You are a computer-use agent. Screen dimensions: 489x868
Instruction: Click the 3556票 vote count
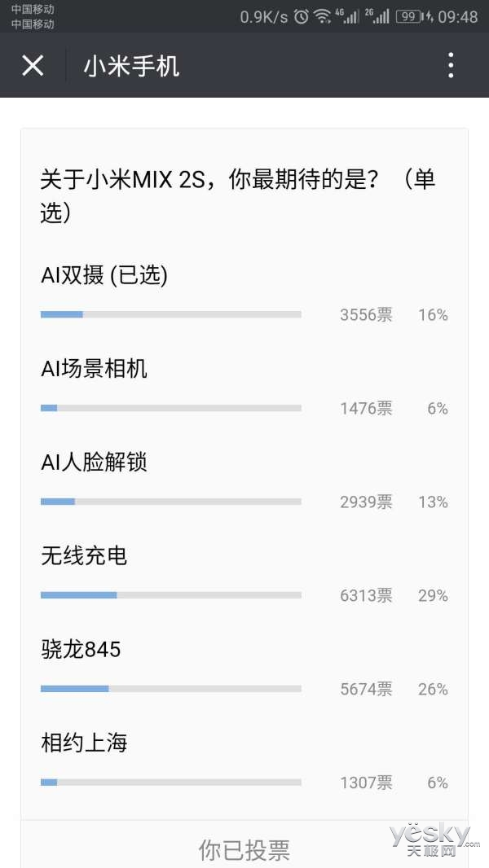tap(366, 315)
